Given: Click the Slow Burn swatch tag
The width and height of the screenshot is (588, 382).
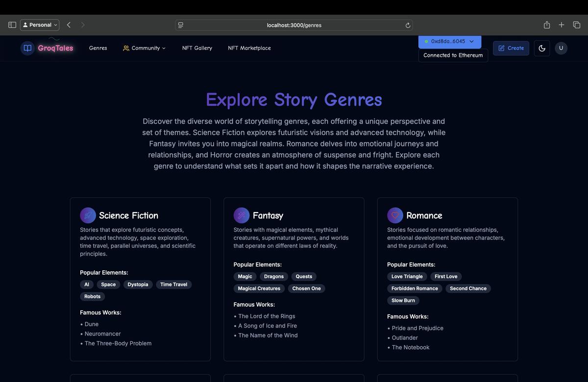Looking at the screenshot, I should point(403,300).
